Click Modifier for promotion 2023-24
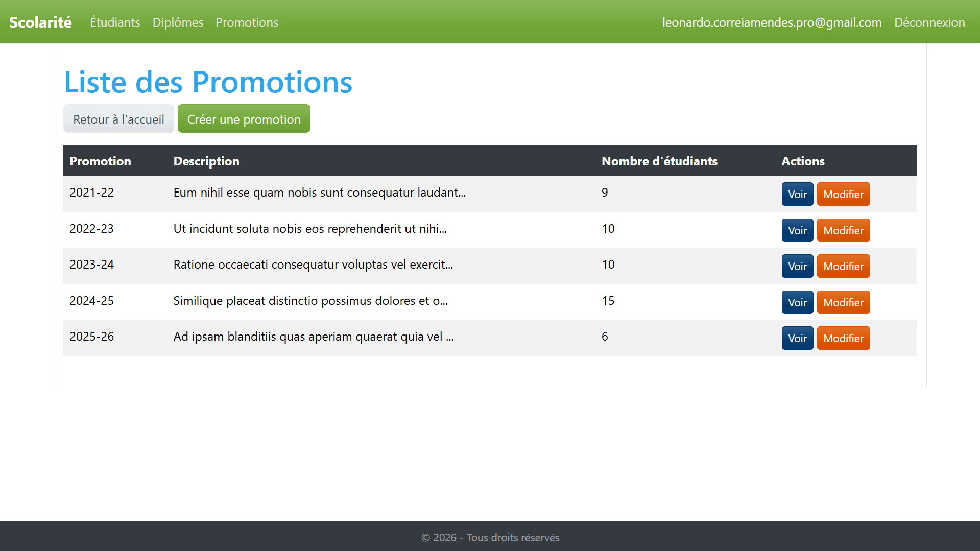980x551 pixels. [x=843, y=266]
